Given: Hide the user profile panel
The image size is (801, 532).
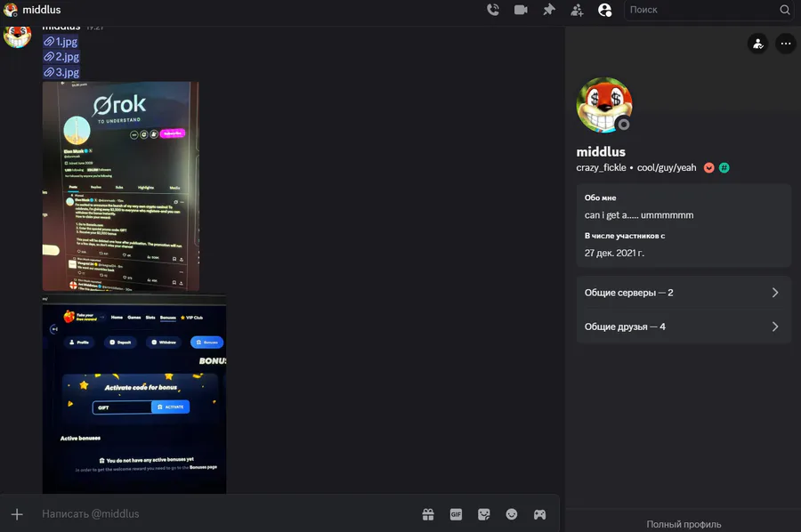Looking at the screenshot, I should point(605,10).
